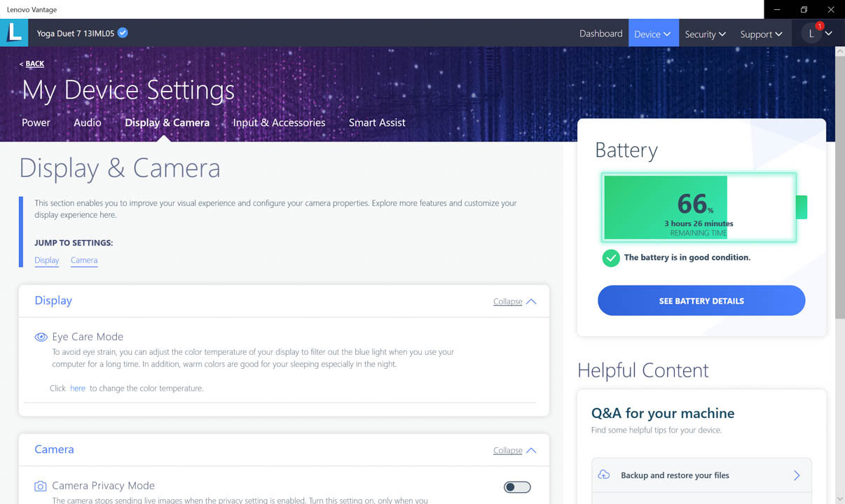This screenshot has width=845, height=504.
Task: Switch to the Power tab
Action: click(x=36, y=122)
